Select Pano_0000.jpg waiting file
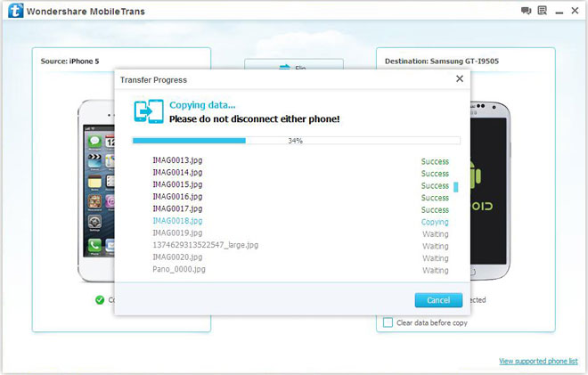 pyautogui.click(x=179, y=269)
